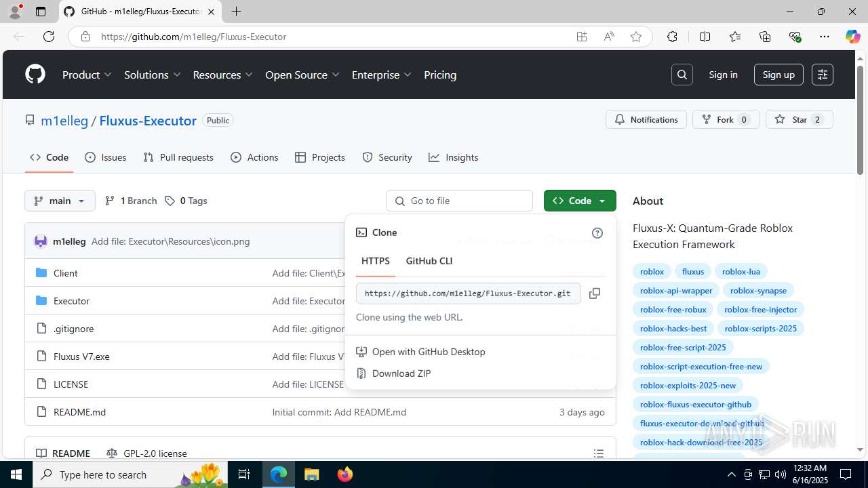Open README outline list icon
Viewport: 868px width, 488px height.
pyautogui.click(x=599, y=453)
